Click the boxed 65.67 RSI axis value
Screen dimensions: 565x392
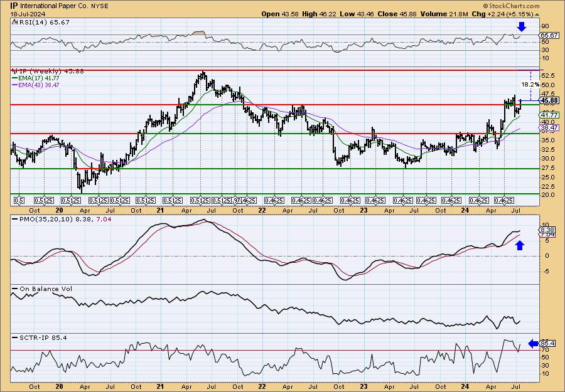pos(549,35)
